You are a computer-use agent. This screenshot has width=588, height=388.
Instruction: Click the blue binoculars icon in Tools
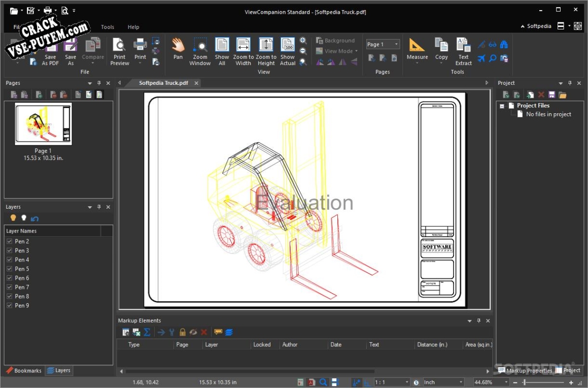click(504, 45)
